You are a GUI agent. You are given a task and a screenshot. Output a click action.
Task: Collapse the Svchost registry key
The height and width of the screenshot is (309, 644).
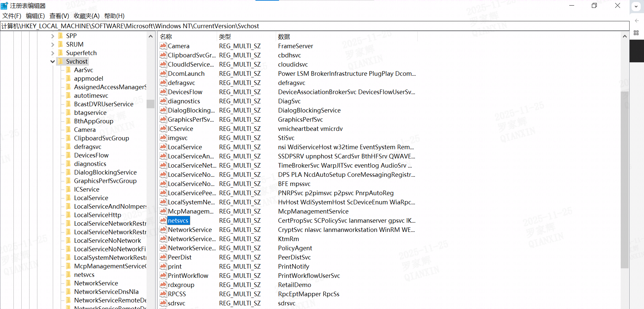coord(52,61)
